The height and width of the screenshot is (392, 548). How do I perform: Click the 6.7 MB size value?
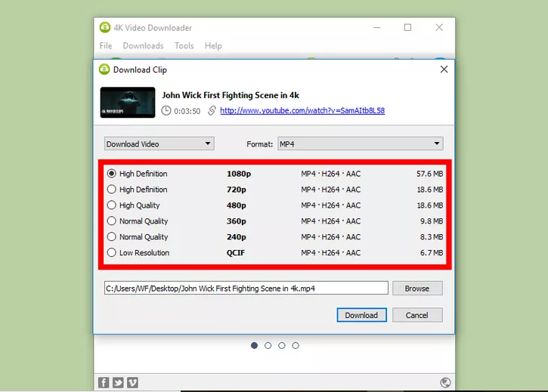(x=432, y=252)
